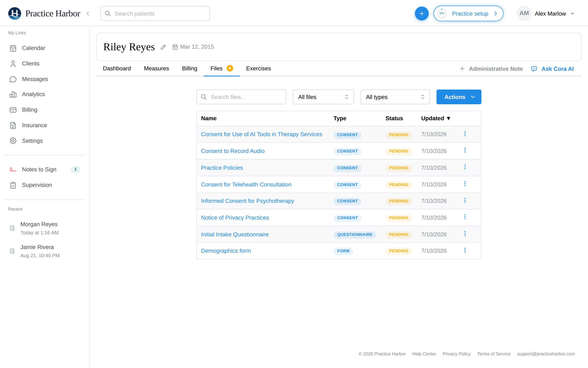Screen dimensions: 588x368
Task: Focus the Search patients field
Action: 155,14
